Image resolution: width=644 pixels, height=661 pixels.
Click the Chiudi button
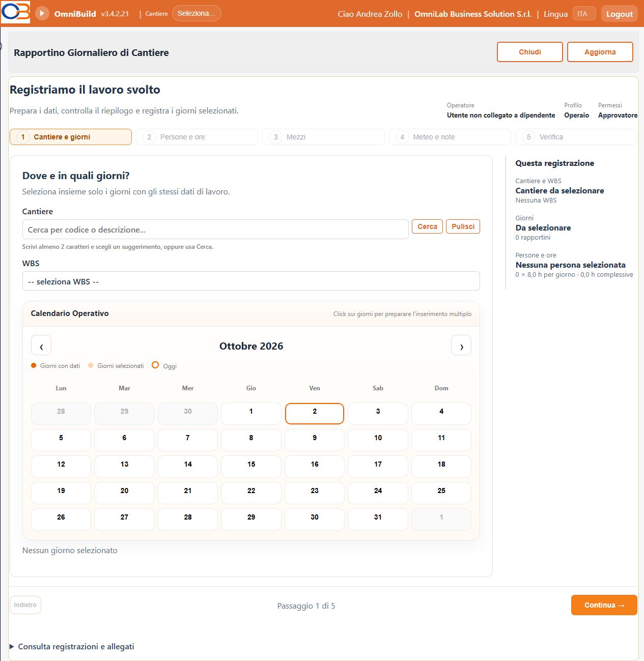point(530,52)
